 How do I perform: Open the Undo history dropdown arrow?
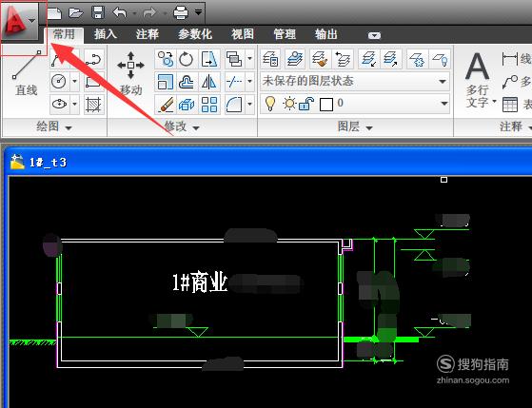tap(135, 13)
